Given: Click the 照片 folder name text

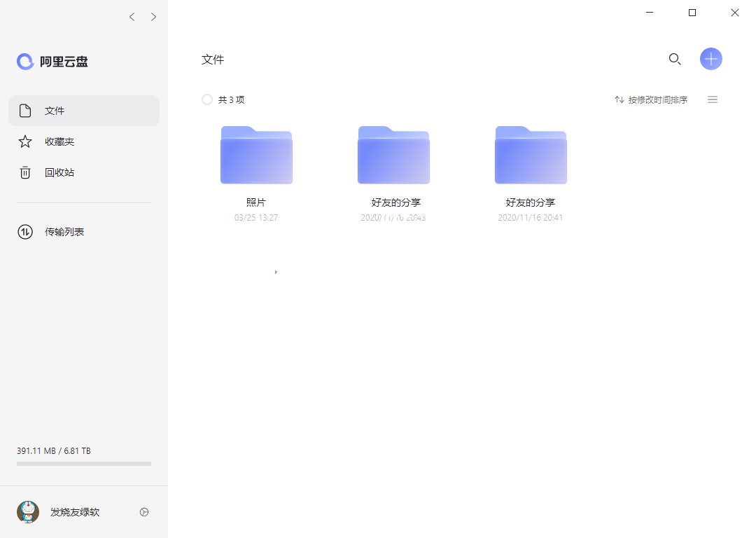Looking at the screenshot, I should (x=256, y=202).
